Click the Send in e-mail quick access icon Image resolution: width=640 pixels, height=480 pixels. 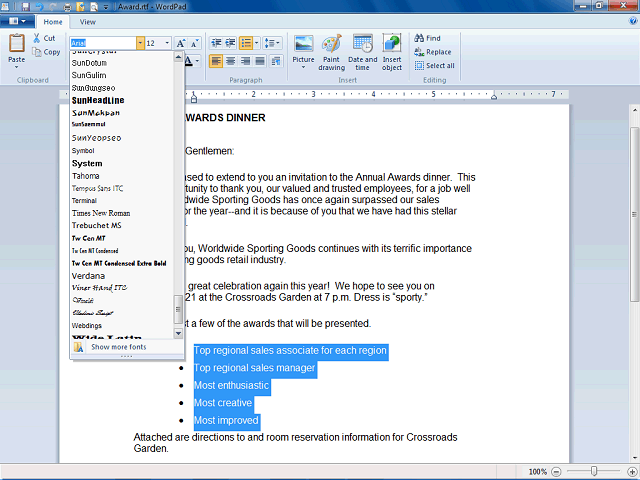pos(80,7)
